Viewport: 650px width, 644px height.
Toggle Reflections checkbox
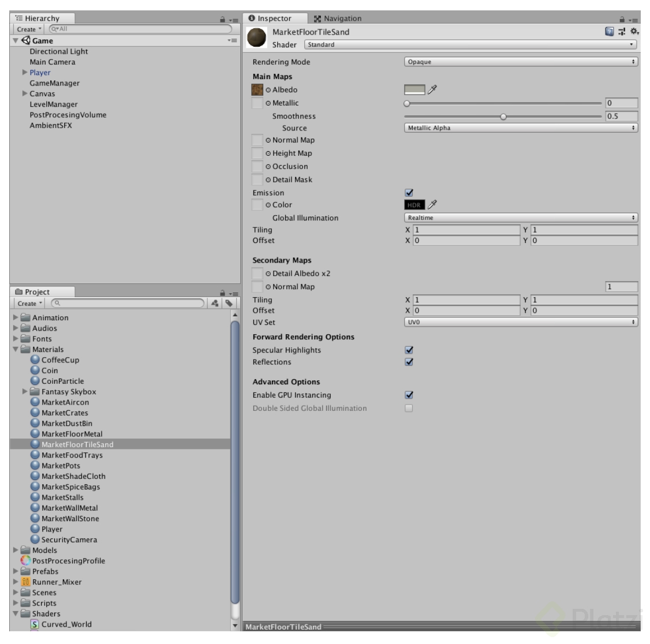click(x=409, y=362)
